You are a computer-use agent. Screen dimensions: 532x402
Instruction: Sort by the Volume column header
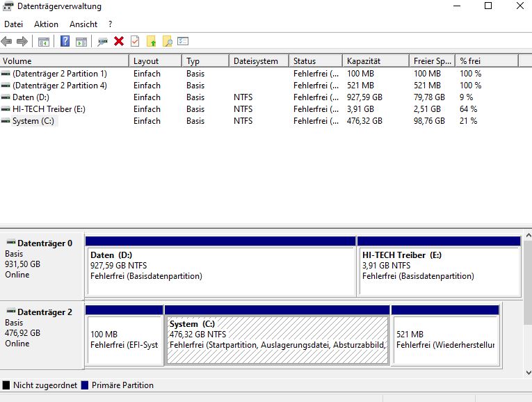pyautogui.click(x=65, y=61)
